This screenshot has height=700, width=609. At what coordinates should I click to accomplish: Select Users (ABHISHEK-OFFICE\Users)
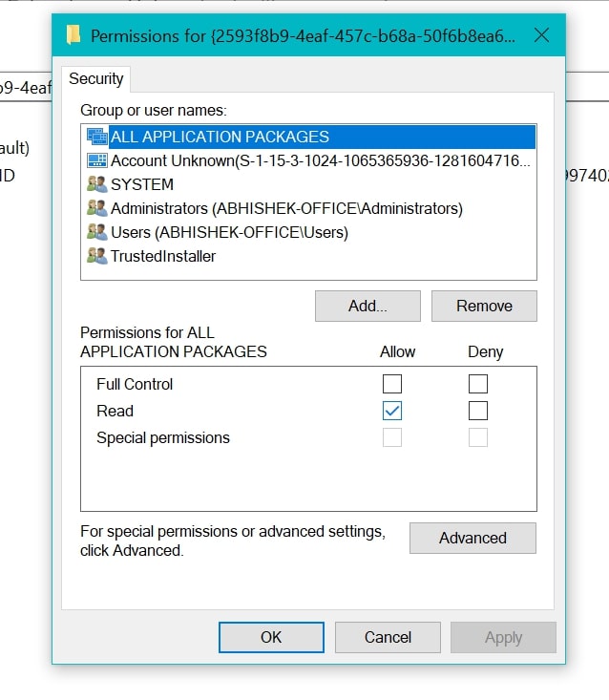(308, 232)
